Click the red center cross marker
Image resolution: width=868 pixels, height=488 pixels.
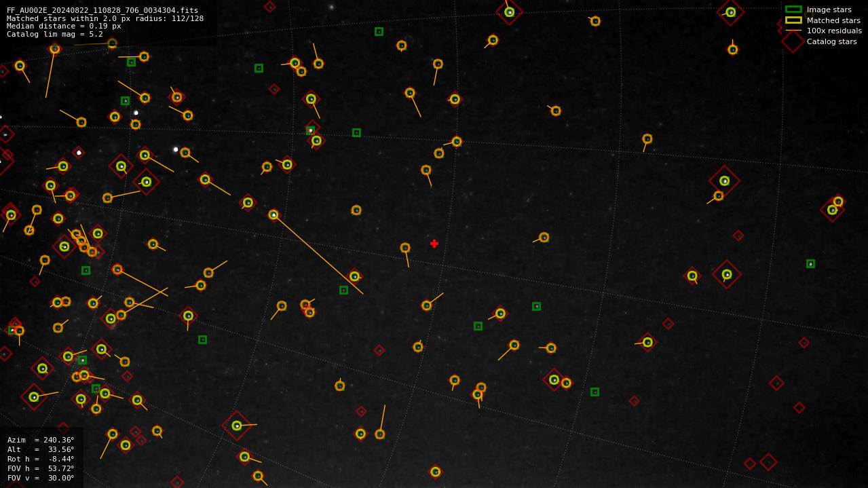pos(434,244)
